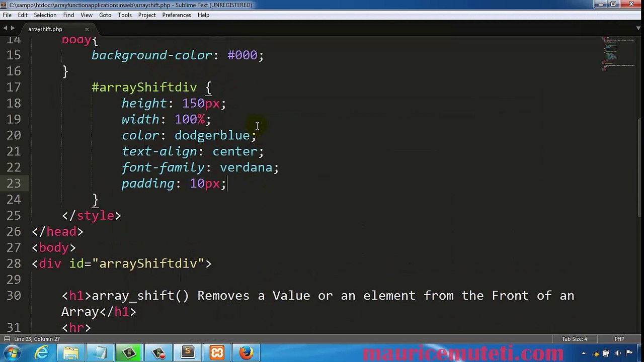
Task: Click the closing brace on line 24
Action: (95, 200)
